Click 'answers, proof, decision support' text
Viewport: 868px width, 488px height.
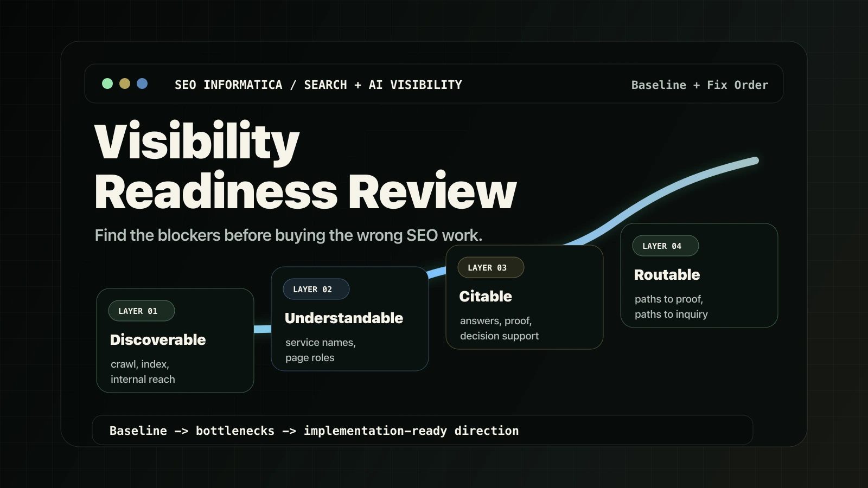click(500, 329)
